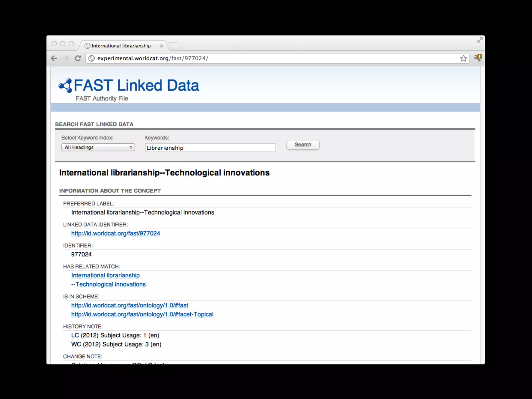Close the International librarianship tab
Screen dimensions: 532x399
(162, 46)
